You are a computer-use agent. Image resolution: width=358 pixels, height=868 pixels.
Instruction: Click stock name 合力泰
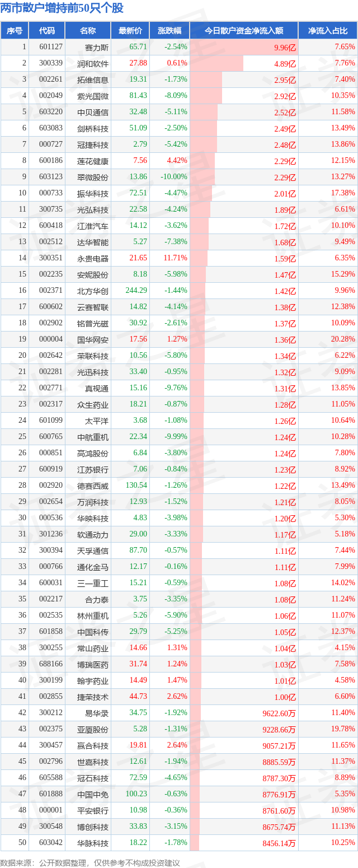[97, 599]
